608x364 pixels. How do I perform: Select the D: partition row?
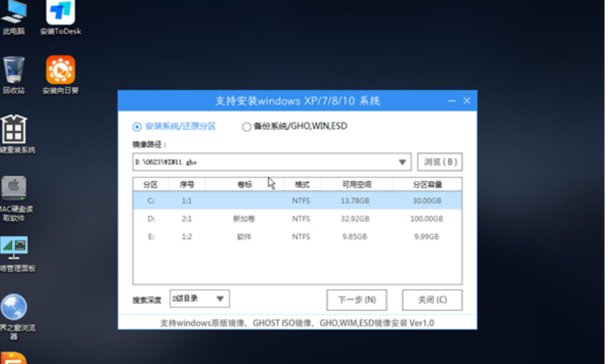[x=298, y=219]
